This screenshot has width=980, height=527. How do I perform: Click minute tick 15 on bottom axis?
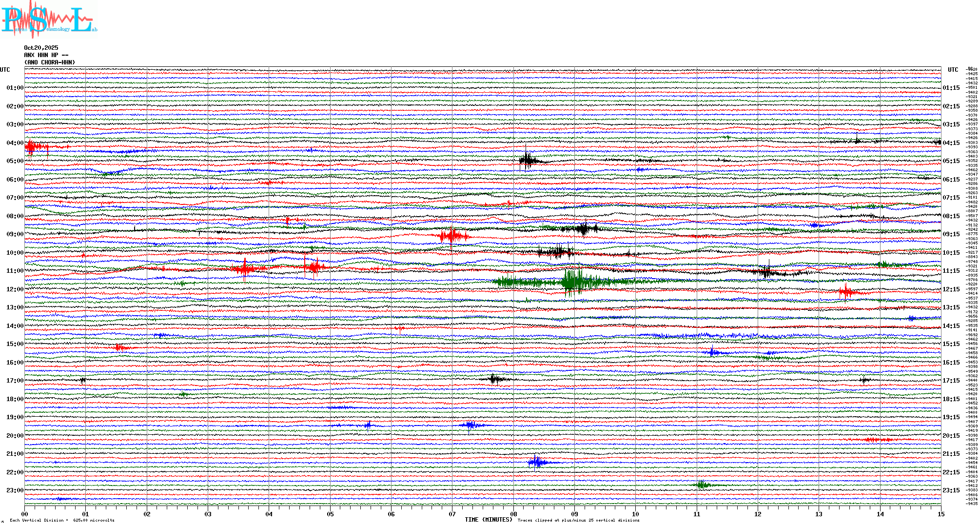pyautogui.click(x=941, y=514)
